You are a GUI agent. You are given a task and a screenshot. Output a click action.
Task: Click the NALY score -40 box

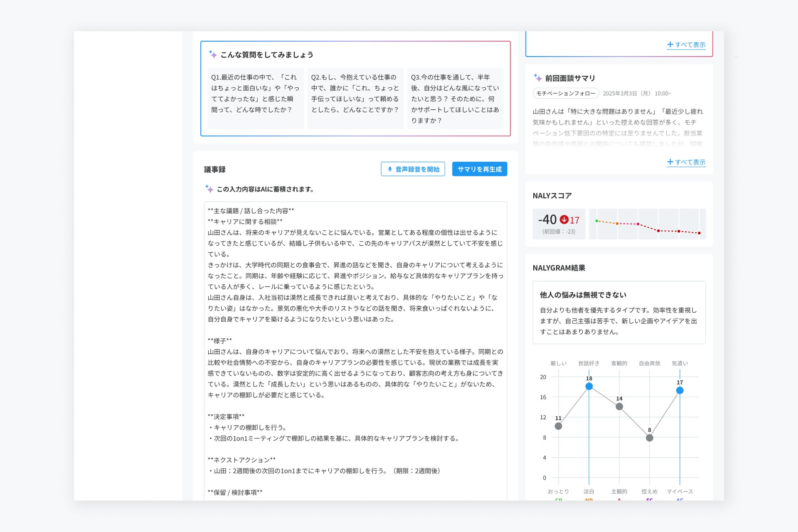[x=559, y=224]
